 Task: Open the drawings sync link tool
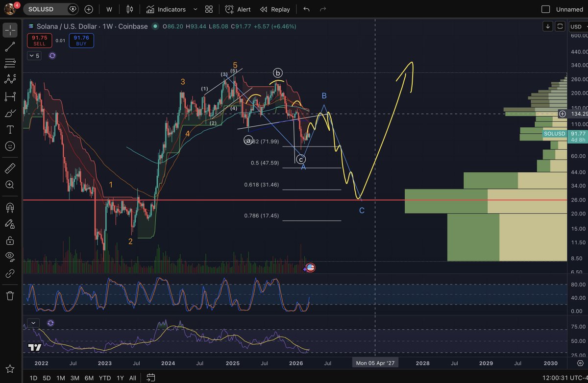click(x=10, y=274)
